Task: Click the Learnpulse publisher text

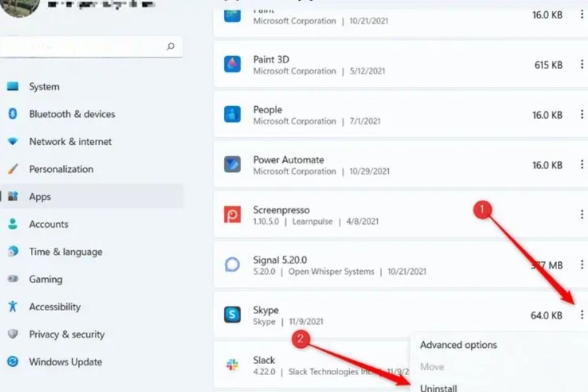Action: coord(312,221)
